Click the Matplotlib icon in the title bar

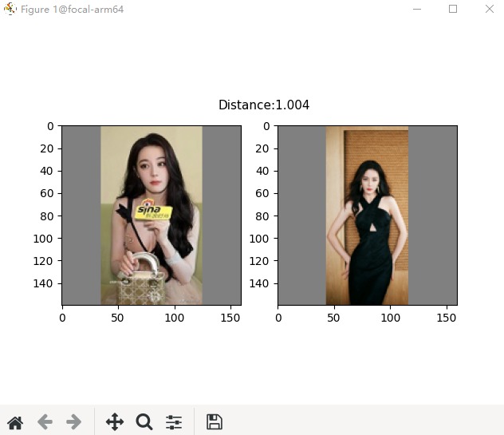tap(10, 10)
